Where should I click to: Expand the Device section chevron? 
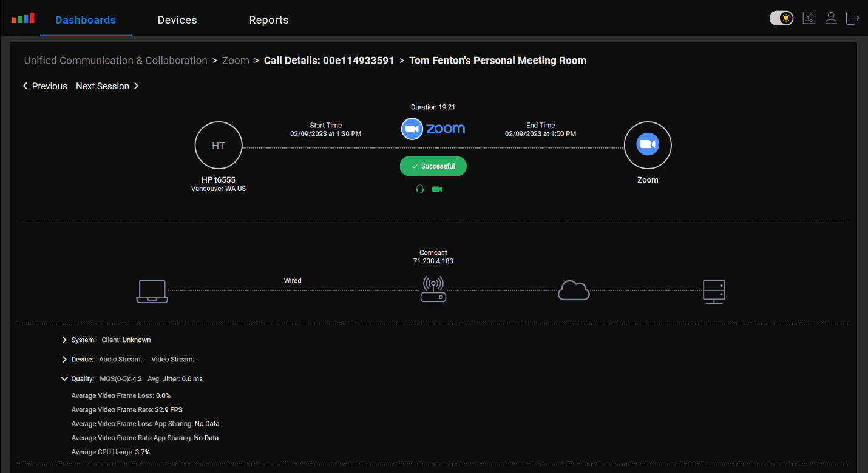[64, 360]
